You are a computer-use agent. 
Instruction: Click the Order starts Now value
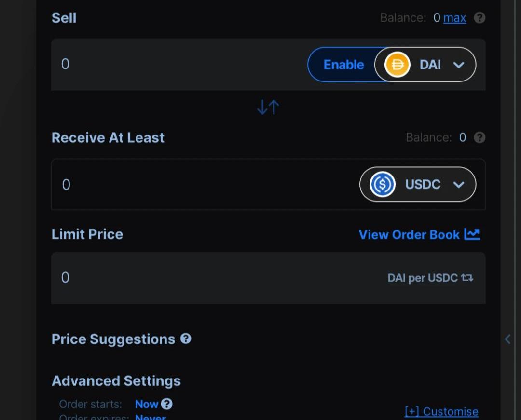[147, 404]
